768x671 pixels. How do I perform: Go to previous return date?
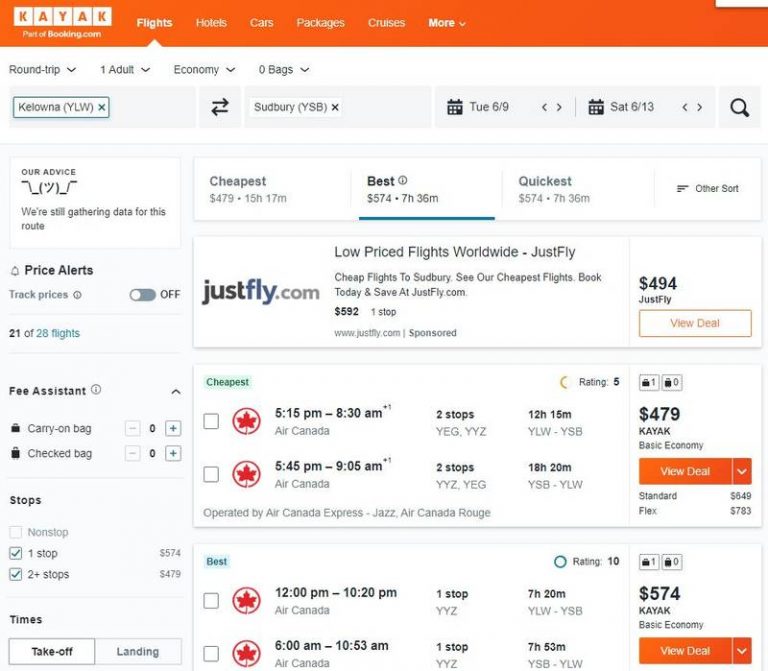point(685,107)
